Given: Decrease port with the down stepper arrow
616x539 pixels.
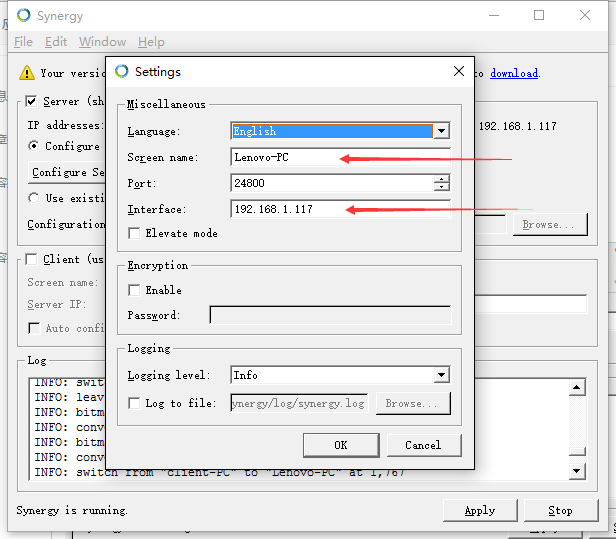Looking at the screenshot, I should (x=442, y=187).
